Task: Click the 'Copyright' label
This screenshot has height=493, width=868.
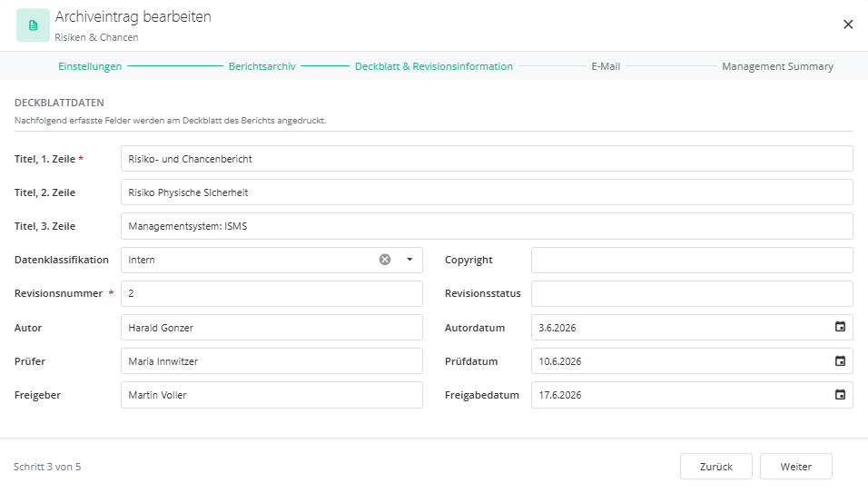Action: click(x=469, y=260)
